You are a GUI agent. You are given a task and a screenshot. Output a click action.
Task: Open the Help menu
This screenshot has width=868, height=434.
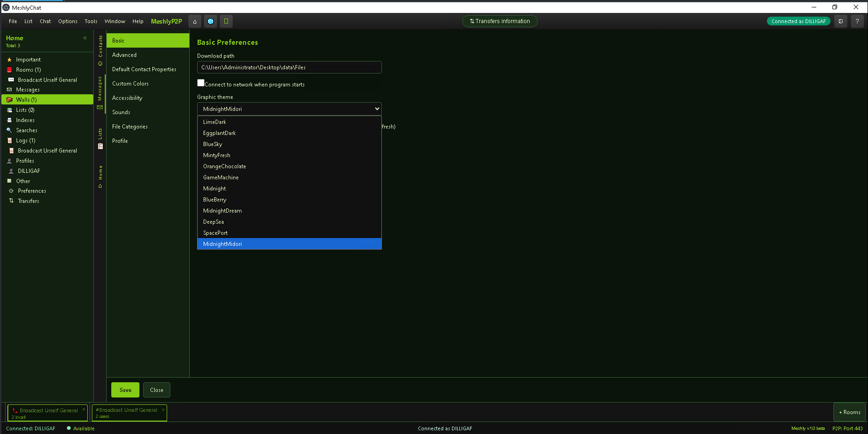point(138,21)
